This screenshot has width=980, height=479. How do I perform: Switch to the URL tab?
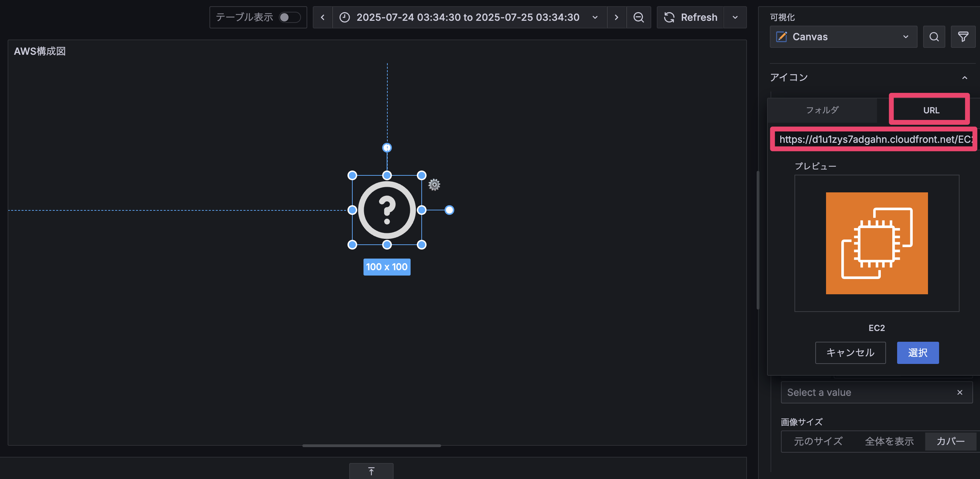tap(931, 110)
